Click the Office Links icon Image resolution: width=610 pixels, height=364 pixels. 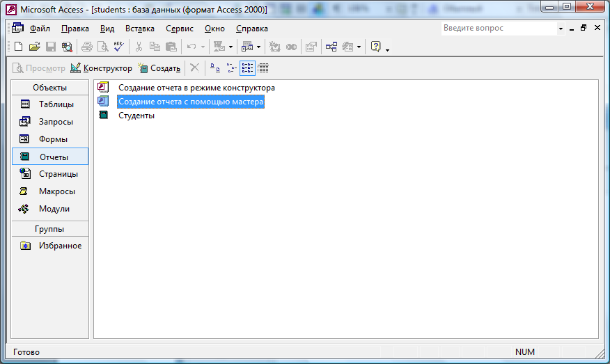[219, 47]
